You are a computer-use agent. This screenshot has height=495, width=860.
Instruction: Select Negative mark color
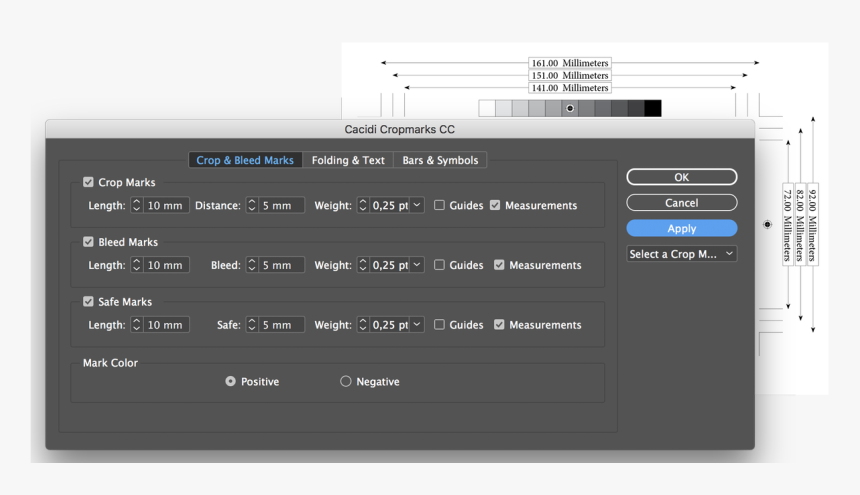click(x=346, y=381)
